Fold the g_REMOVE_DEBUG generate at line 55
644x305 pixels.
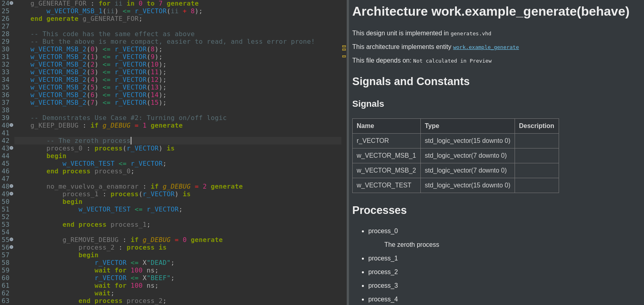pyautogui.click(x=11, y=240)
